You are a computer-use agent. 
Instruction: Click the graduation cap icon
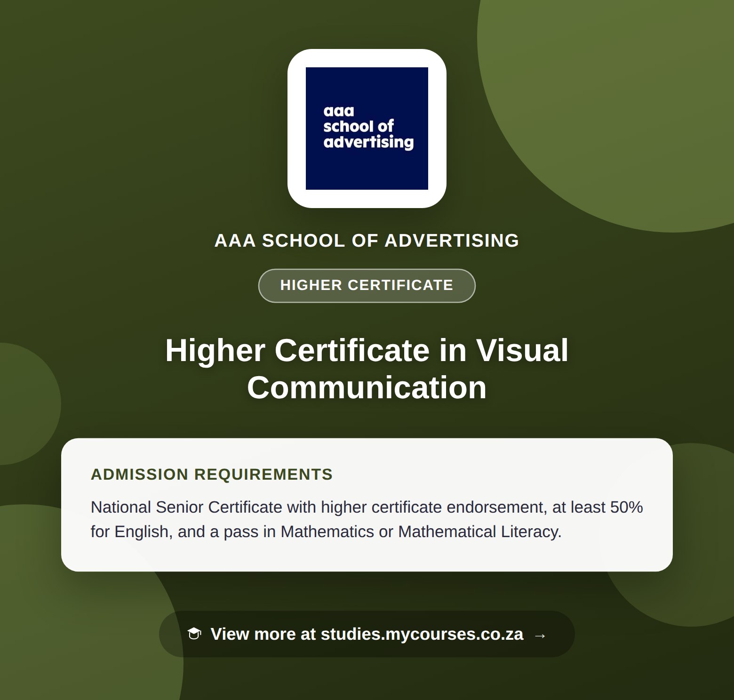(194, 634)
